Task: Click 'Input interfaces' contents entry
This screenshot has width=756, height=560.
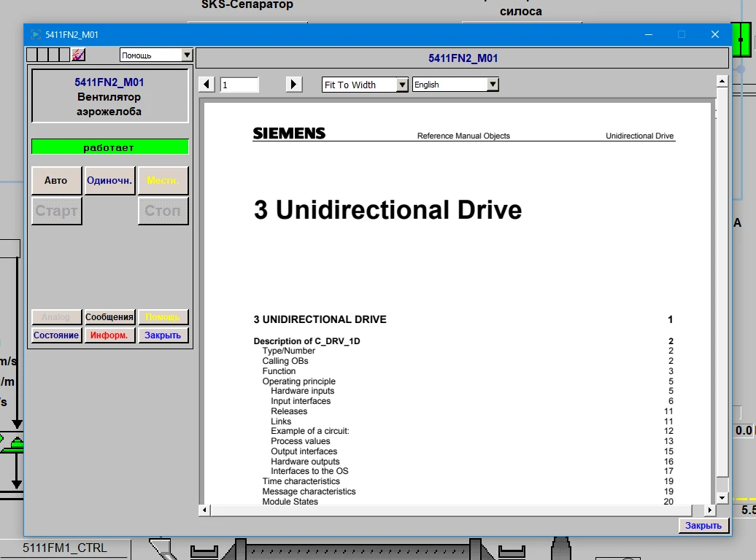Action: tap(301, 401)
